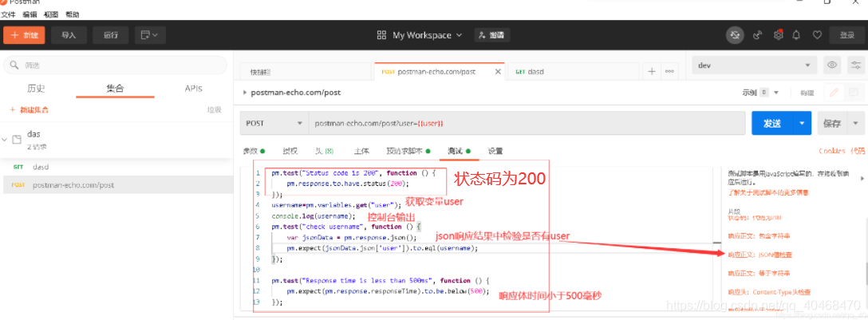Click the 构建 build label
This screenshot has height=320, width=868.
pos(807,93)
